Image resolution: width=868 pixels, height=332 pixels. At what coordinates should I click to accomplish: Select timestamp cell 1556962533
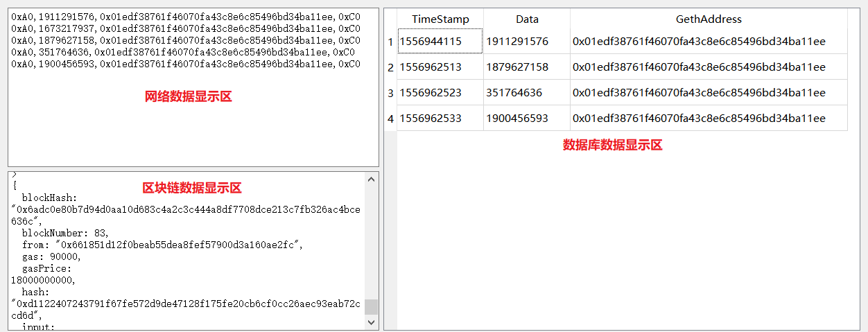[x=440, y=119]
